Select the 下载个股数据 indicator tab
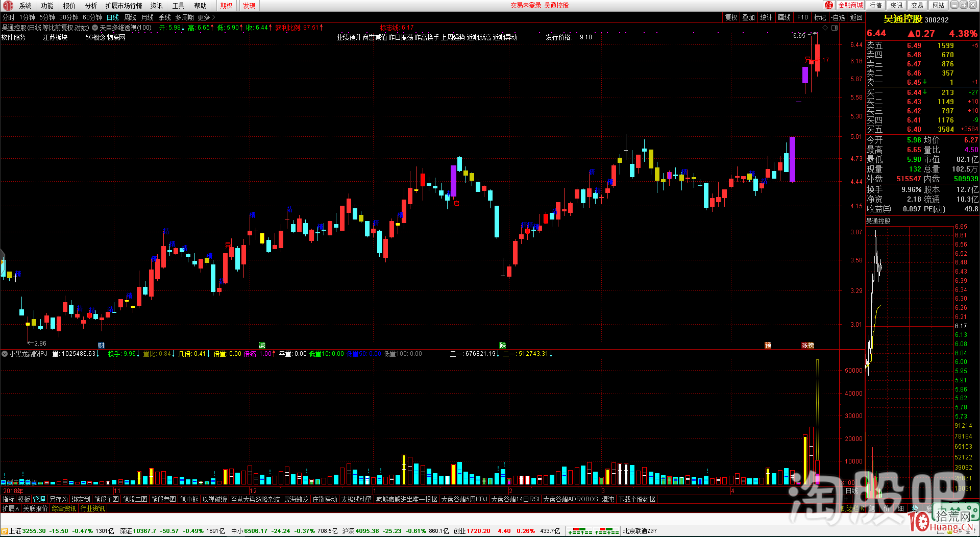980x537 pixels. [637, 499]
